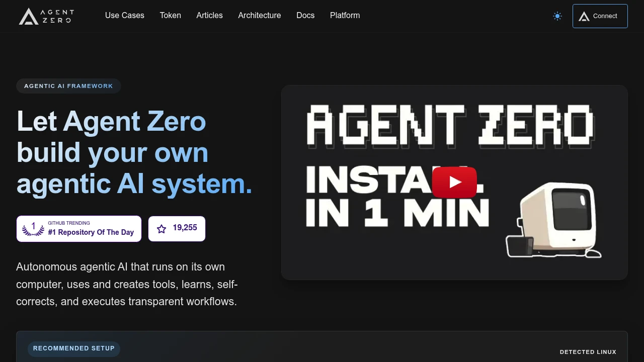Click the "DETECTED LINUX" text
The width and height of the screenshot is (644, 362).
click(x=588, y=352)
